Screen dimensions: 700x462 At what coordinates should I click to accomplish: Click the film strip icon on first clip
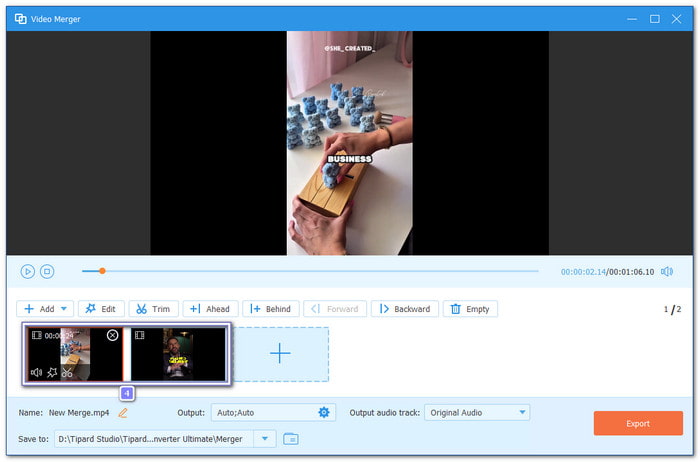(x=37, y=335)
